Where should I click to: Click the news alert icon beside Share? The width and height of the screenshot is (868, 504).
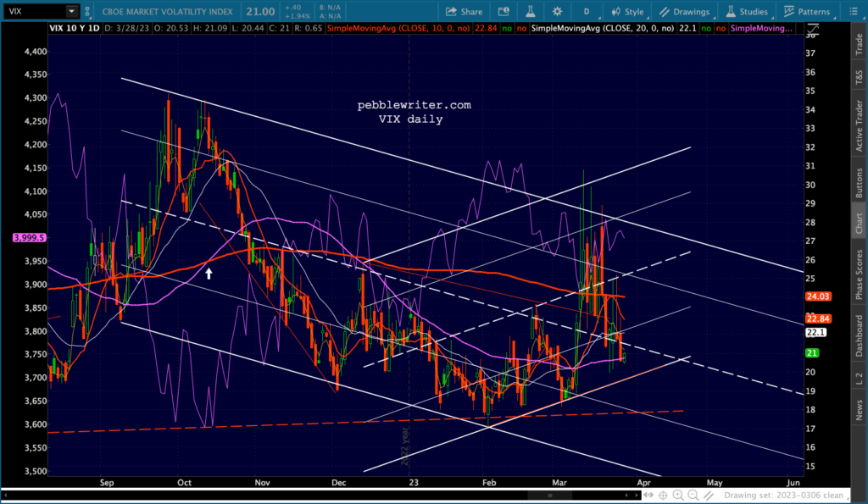pyautogui.click(x=504, y=12)
